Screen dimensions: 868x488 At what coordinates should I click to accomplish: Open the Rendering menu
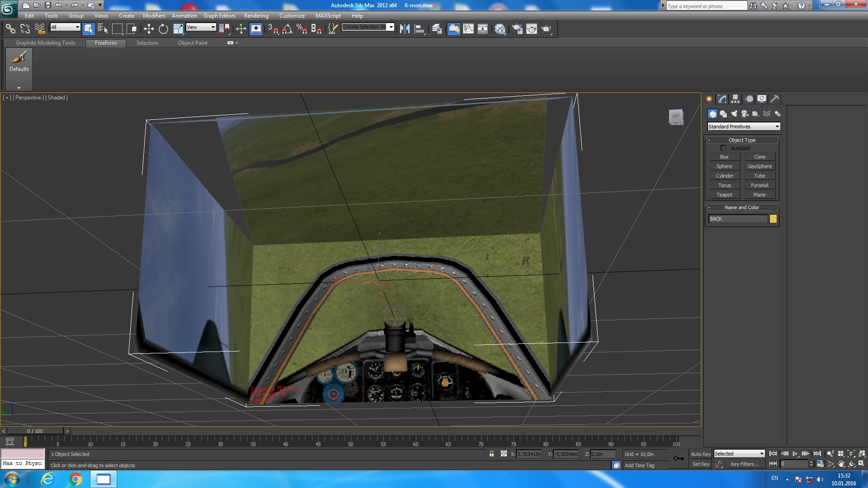tap(256, 15)
